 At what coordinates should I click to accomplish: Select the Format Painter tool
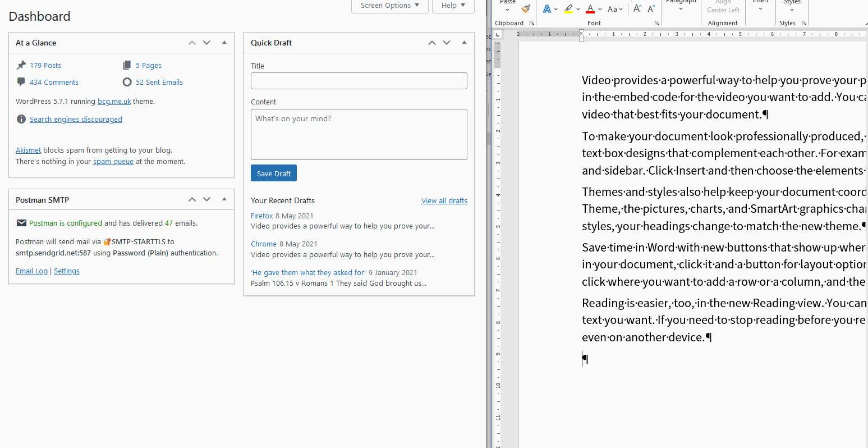pyautogui.click(x=526, y=8)
